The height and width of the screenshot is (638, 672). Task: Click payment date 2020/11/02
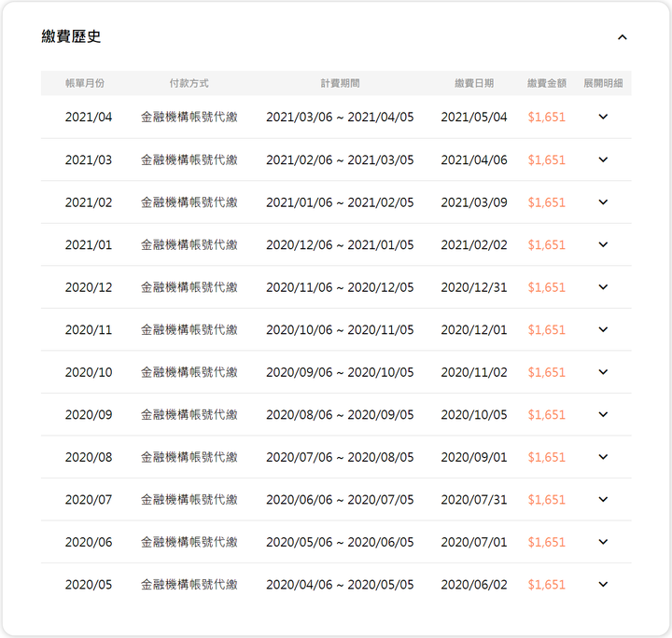point(474,372)
